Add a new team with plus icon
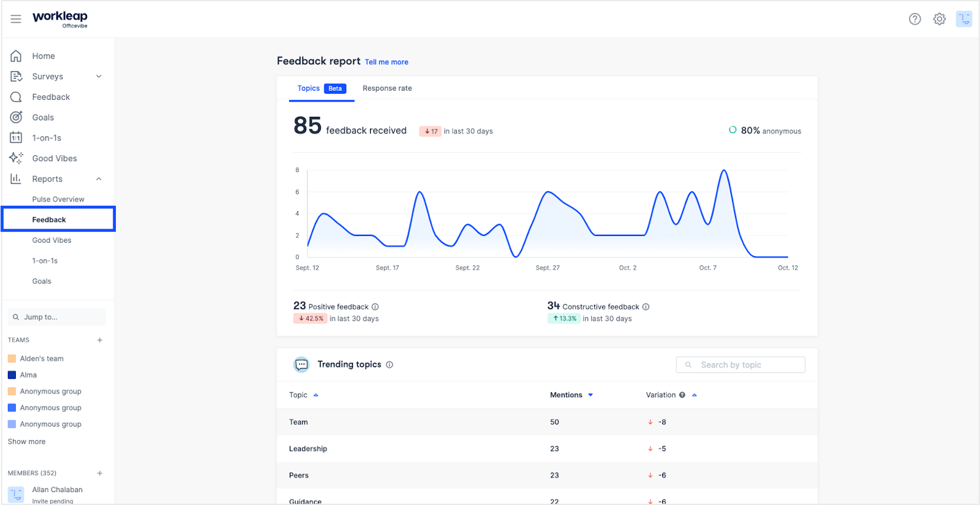Image resolution: width=980 pixels, height=505 pixels. 100,340
